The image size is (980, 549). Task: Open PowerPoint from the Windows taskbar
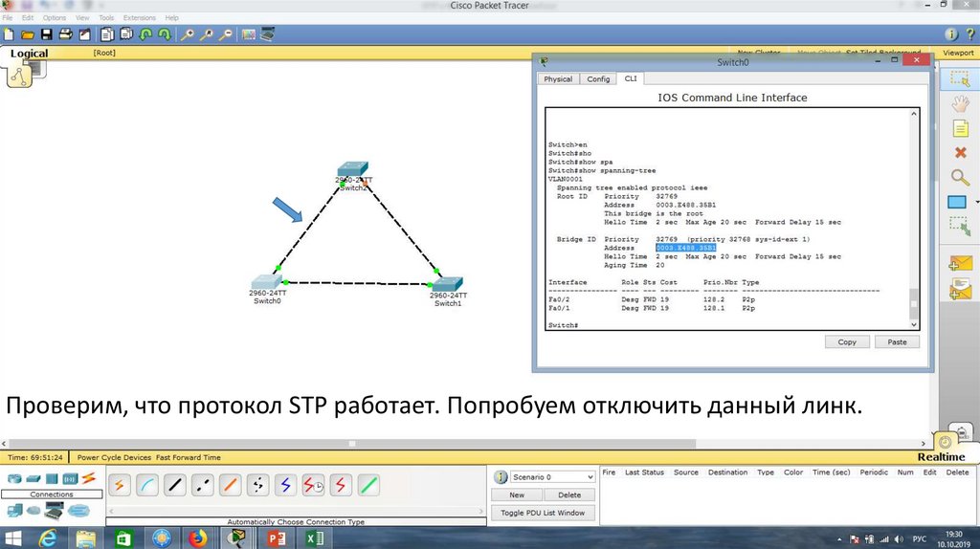click(x=276, y=538)
